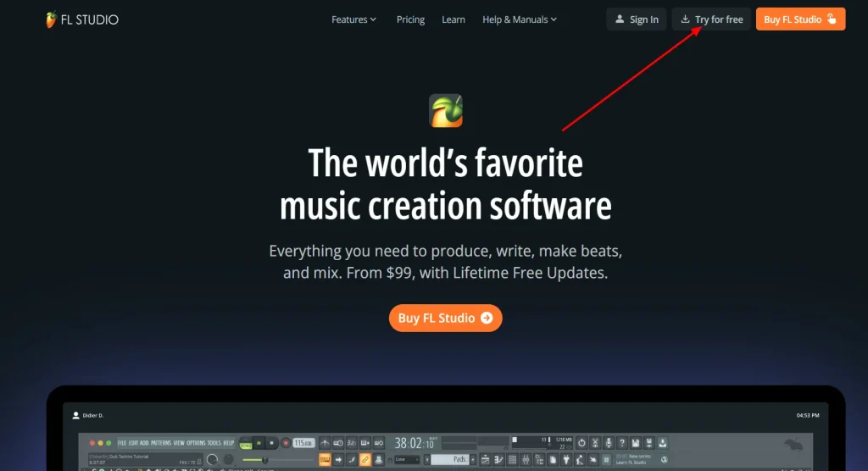This screenshot has width=868, height=471.
Task: Click the 38:02:10 time display
Action: tap(415, 443)
